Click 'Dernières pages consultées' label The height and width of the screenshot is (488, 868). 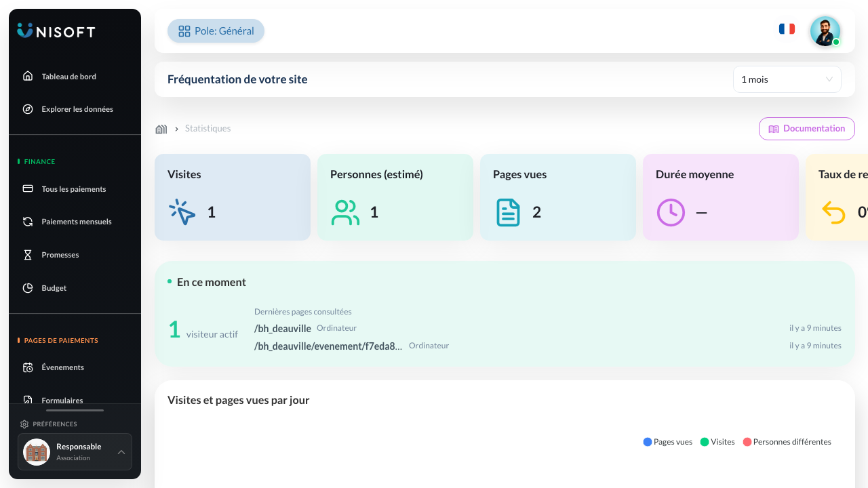303,312
